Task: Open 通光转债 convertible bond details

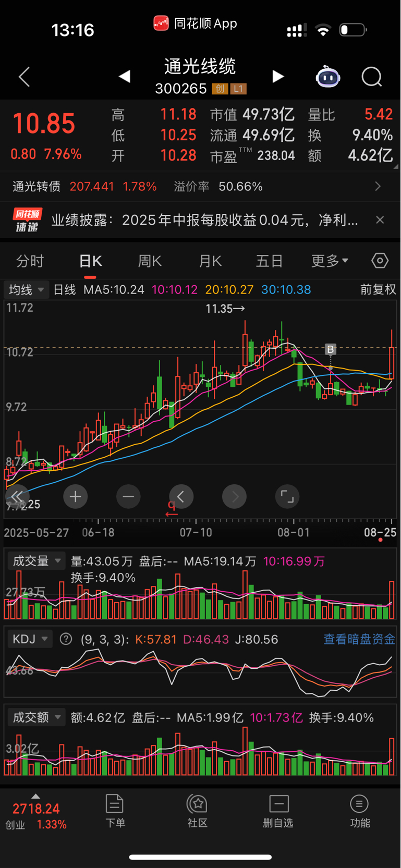Action: tap(84, 186)
